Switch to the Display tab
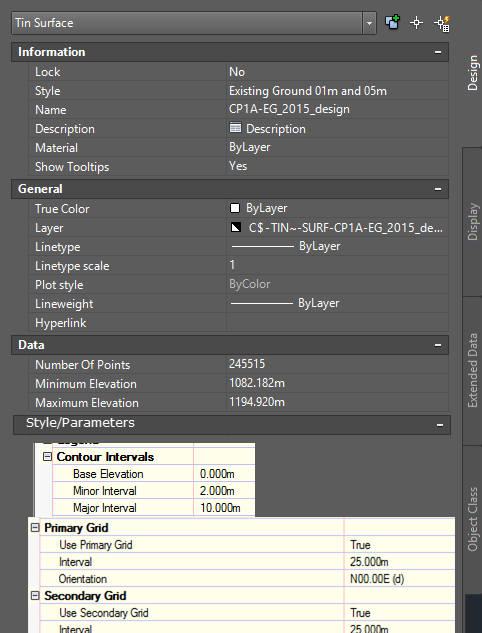 [472, 222]
